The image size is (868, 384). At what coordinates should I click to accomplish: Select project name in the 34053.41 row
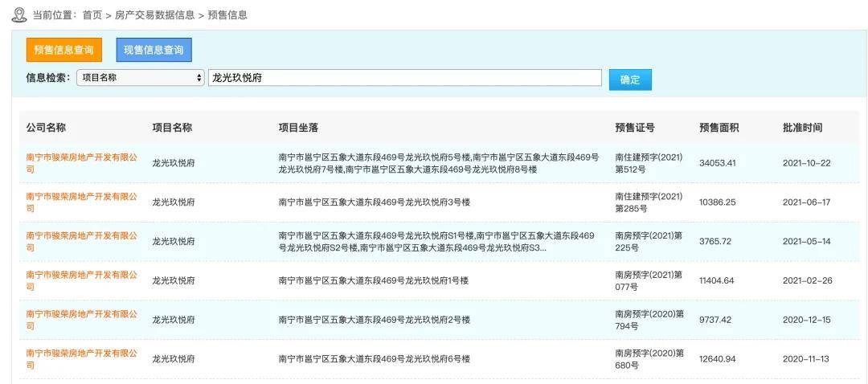coord(174,163)
